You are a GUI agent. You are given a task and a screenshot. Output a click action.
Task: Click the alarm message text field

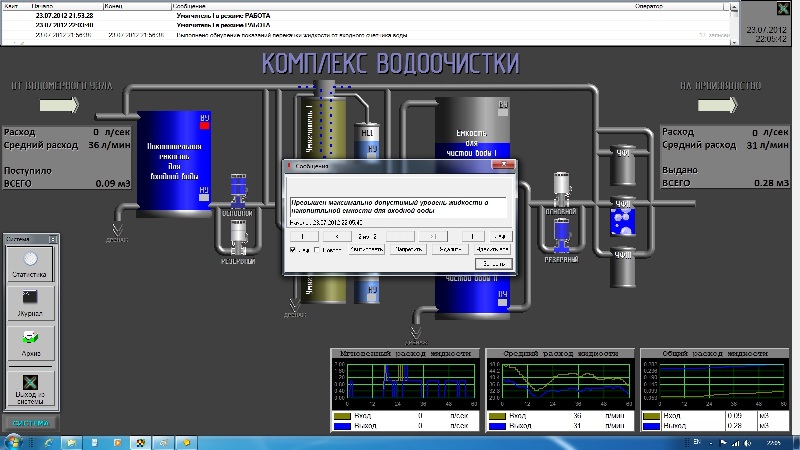pyautogui.click(x=400, y=206)
